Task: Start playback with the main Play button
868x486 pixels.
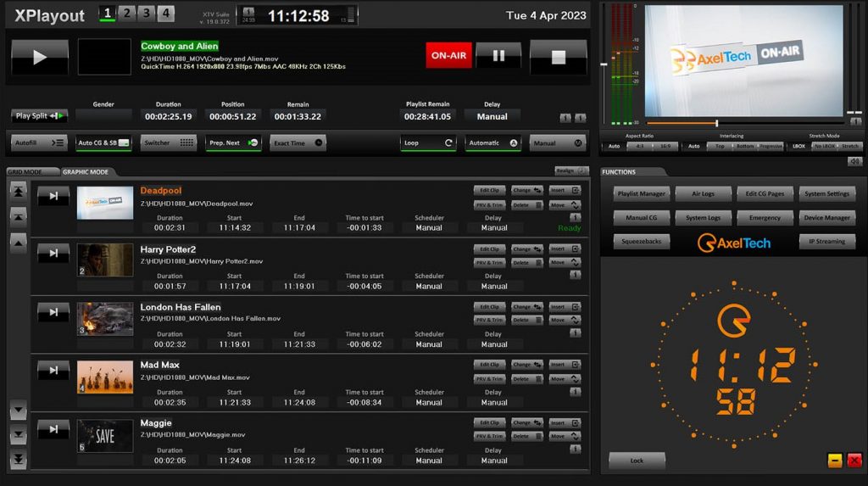Action: (40, 57)
